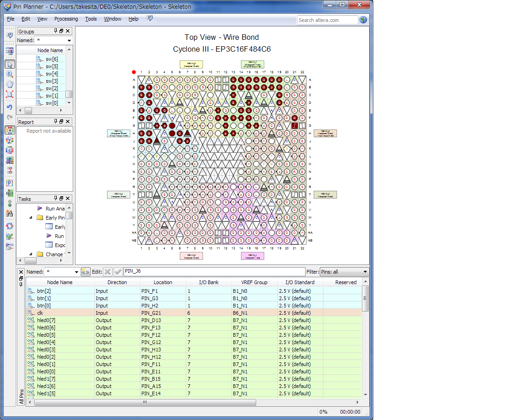Close the Tasks panel

68,199
